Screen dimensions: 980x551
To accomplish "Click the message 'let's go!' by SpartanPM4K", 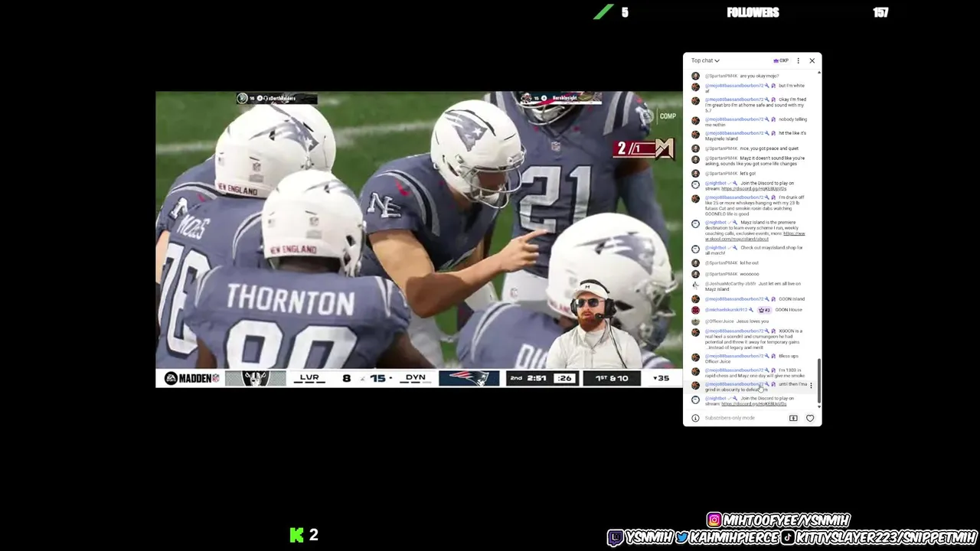I will (x=747, y=174).
